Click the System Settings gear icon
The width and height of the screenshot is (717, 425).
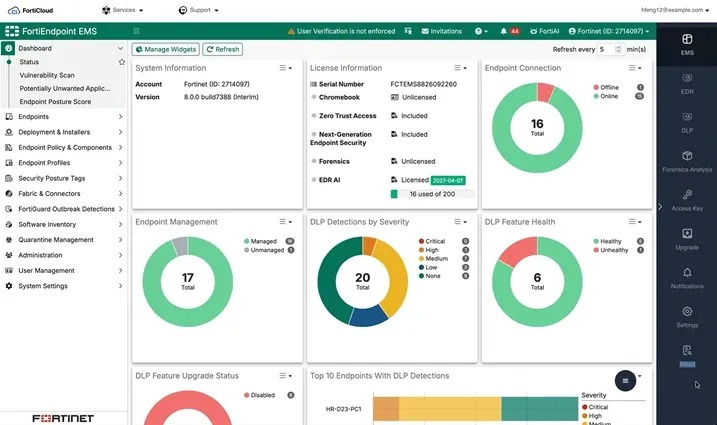point(9,286)
